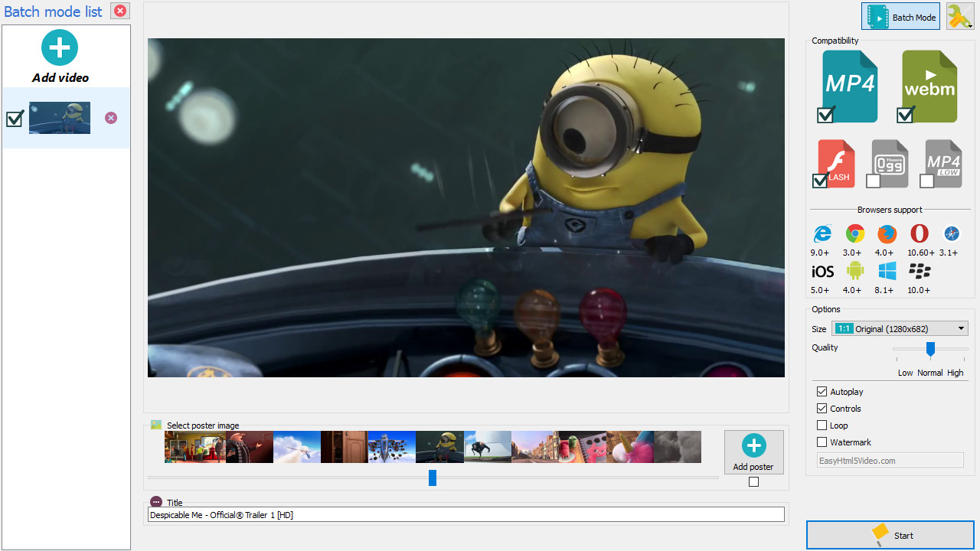Disable the Autoplay checkbox

click(822, 392)
